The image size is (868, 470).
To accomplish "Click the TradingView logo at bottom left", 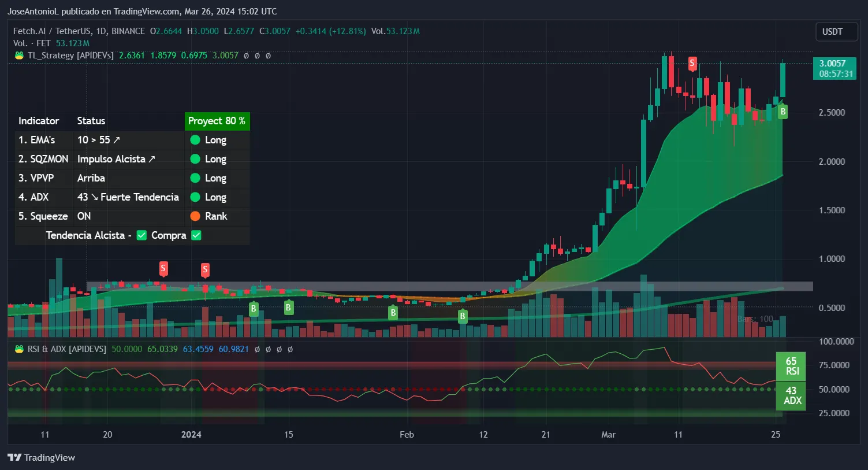I will pos(41,457).
